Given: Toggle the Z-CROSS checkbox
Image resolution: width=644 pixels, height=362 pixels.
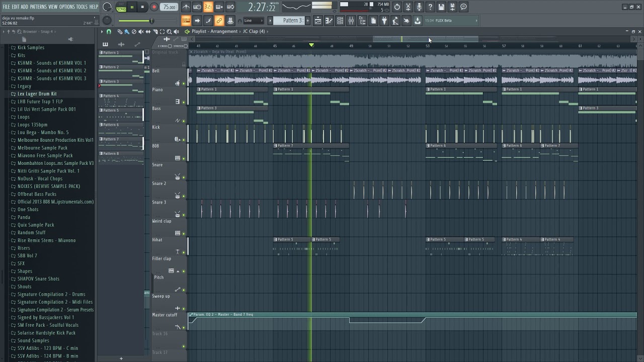Looking at the screenshot, I should (x=170, y=46).
